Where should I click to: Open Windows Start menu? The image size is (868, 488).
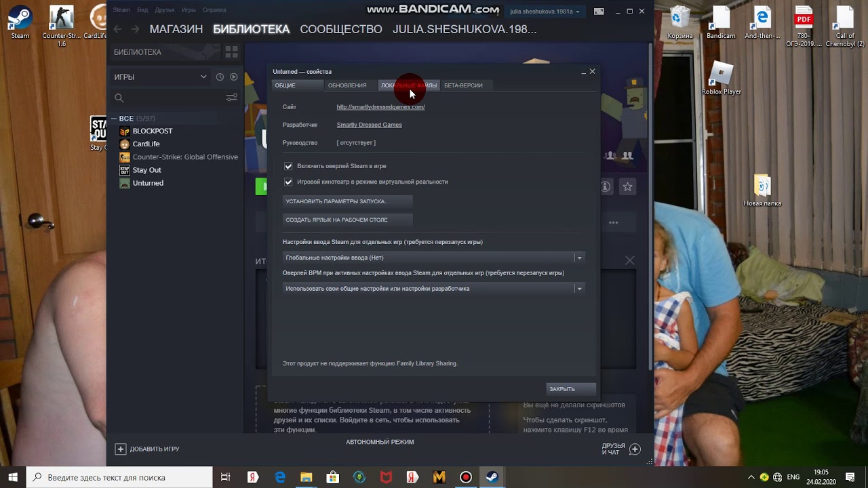(13, 477)
